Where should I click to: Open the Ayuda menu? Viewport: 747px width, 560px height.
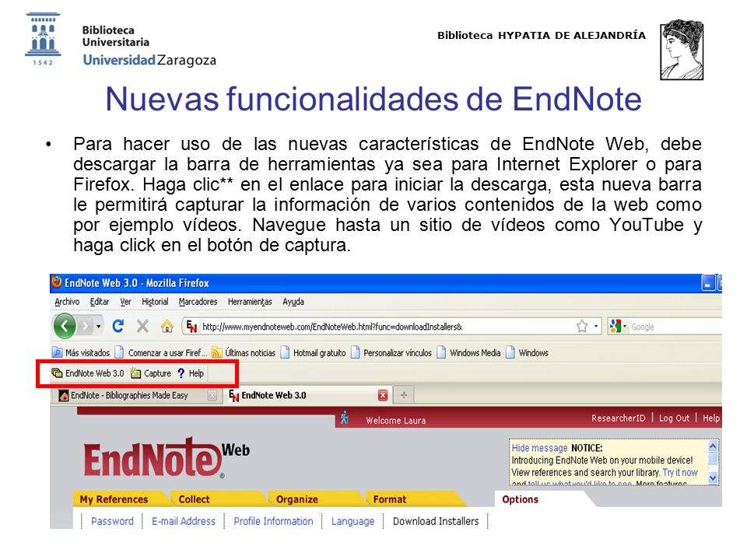[293, 302]
